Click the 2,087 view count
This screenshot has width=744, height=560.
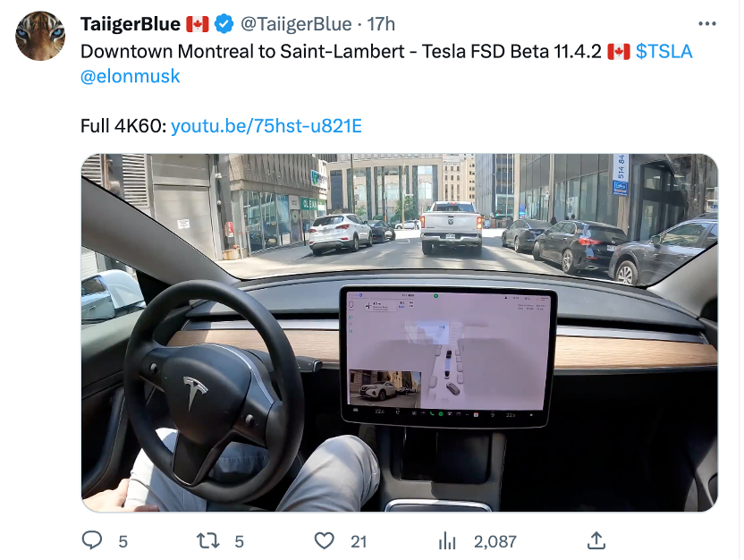495,541
